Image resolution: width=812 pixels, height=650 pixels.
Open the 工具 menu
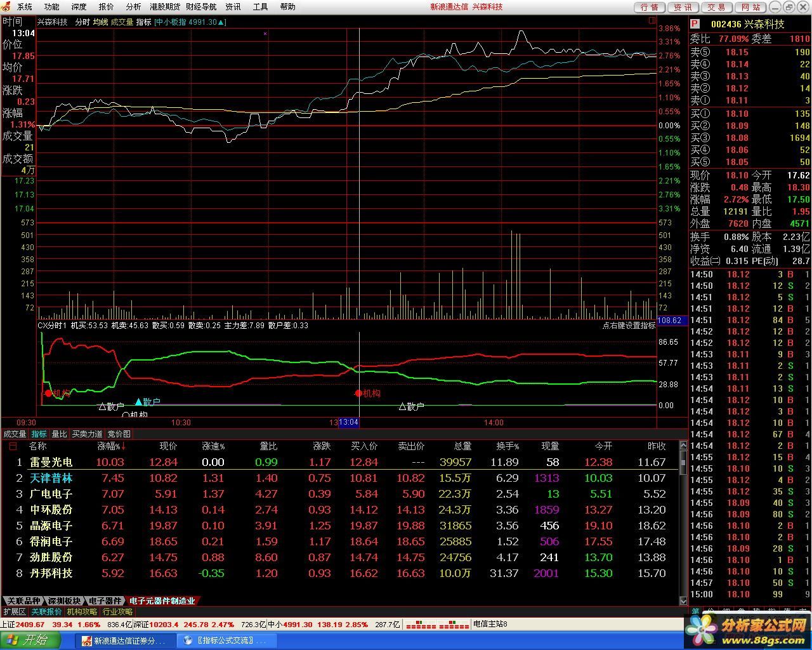point(260,6)
